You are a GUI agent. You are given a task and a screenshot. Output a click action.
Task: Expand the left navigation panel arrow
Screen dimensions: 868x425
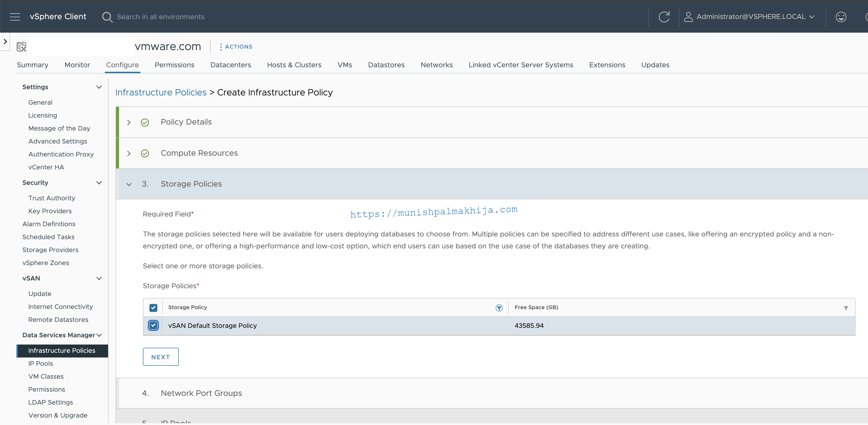5,42
